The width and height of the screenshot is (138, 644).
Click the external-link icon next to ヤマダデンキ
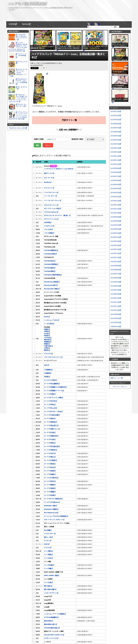53,226
